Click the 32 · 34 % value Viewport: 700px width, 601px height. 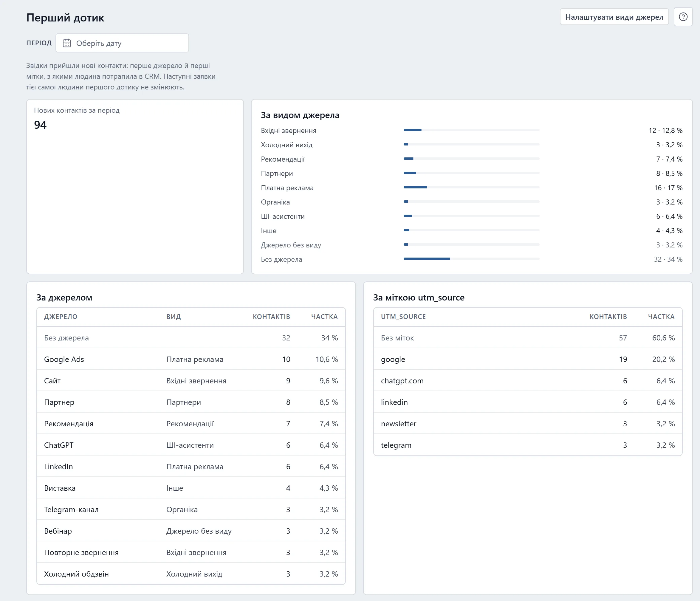[668, 259]
